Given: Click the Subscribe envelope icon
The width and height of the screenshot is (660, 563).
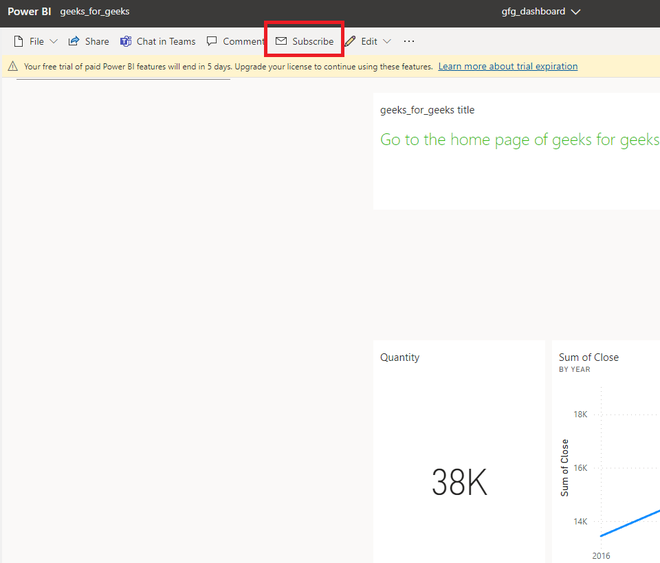Looking at the screenshot, I should click(x=281, y=41).
